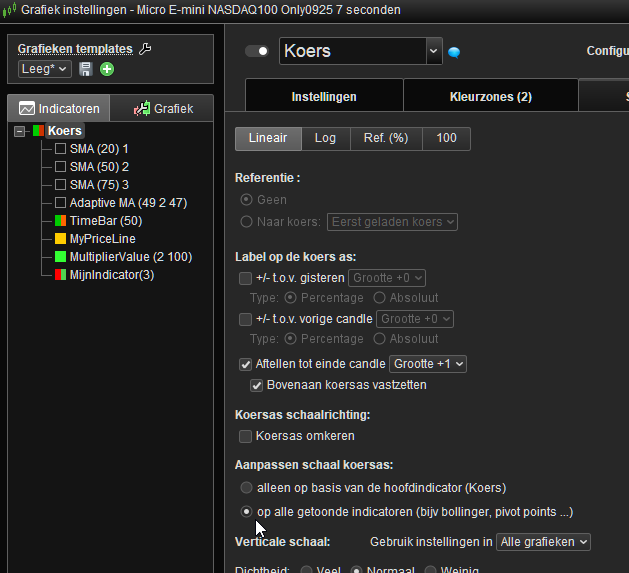Switch to the Grafiek tab

(162, 108)
